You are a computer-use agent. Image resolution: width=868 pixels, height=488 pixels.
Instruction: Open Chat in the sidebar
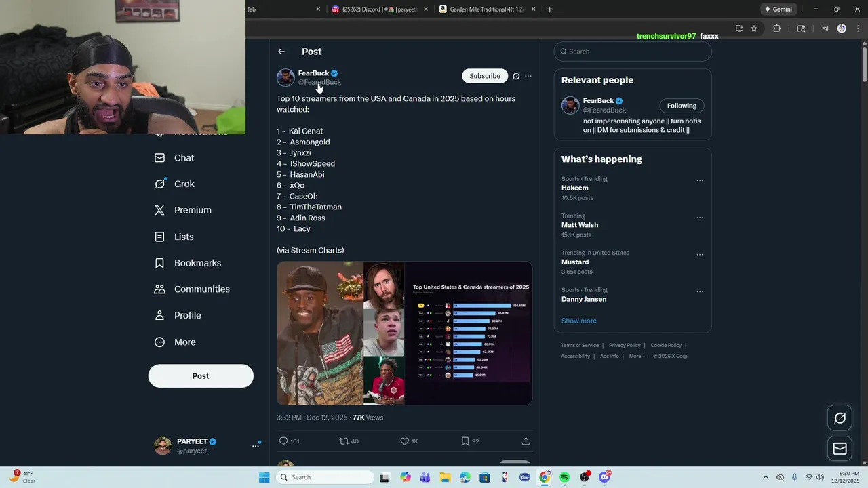pyautogui.click(x=174, y=158)
